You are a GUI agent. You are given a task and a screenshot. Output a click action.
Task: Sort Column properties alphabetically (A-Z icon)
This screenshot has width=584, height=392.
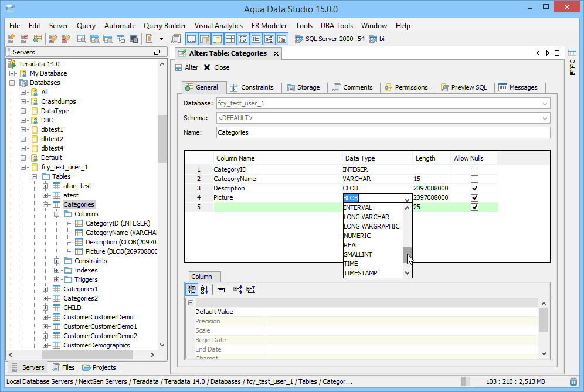(x=205, y=289)
